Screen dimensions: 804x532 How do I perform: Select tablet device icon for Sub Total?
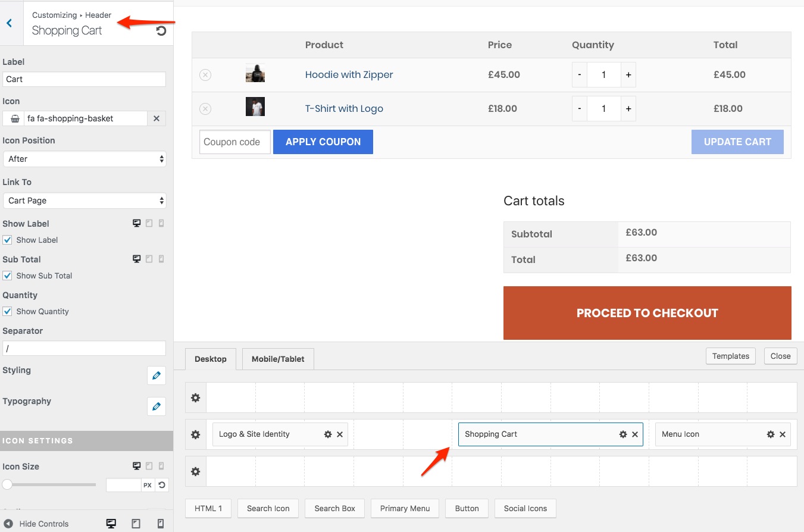149,259
